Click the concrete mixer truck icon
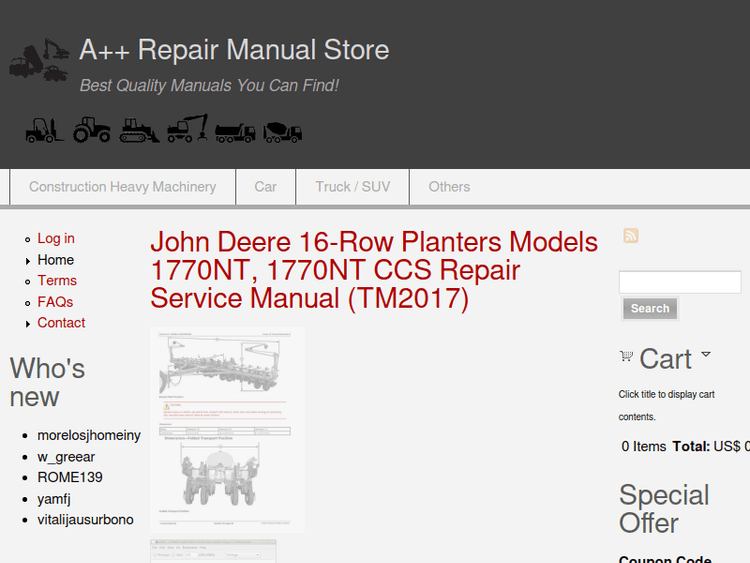Viewport: 750px width, 563px height. [x=282, y=131]
